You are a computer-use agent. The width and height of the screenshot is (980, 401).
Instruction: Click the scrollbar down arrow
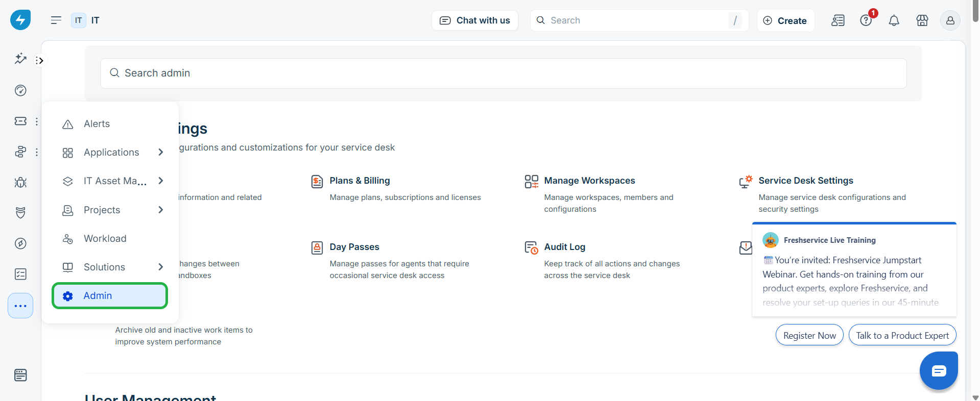975,397
